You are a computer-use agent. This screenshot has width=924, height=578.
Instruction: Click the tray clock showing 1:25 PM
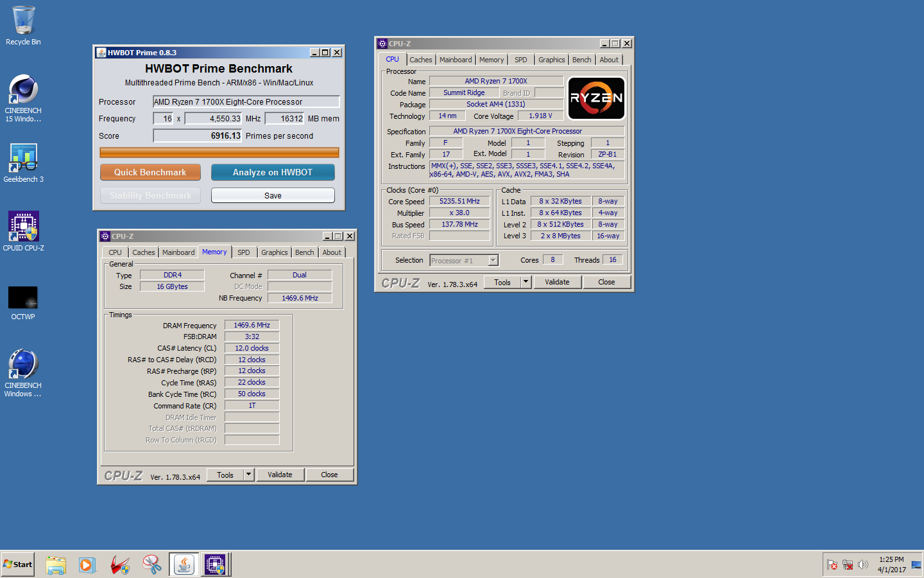(891, 565)
